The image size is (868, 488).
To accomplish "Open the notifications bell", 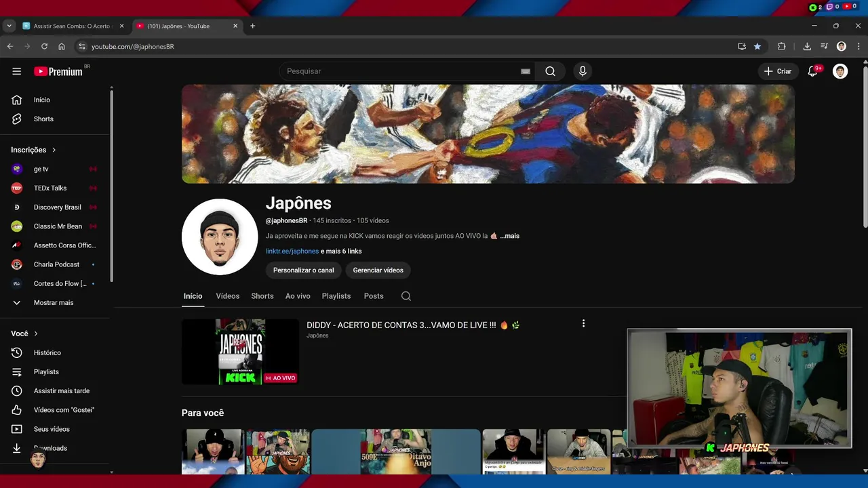I will [x=812, y=71].
